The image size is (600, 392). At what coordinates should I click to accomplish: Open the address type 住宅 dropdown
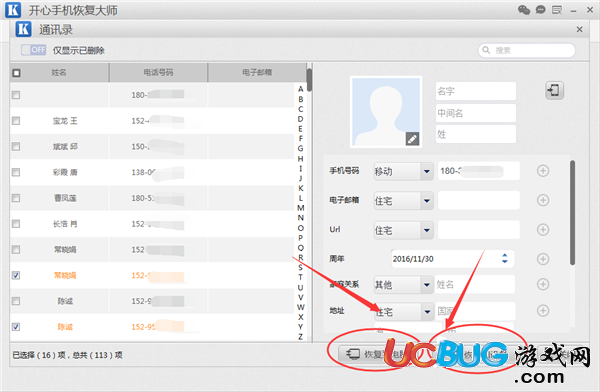tap(426, 312)
